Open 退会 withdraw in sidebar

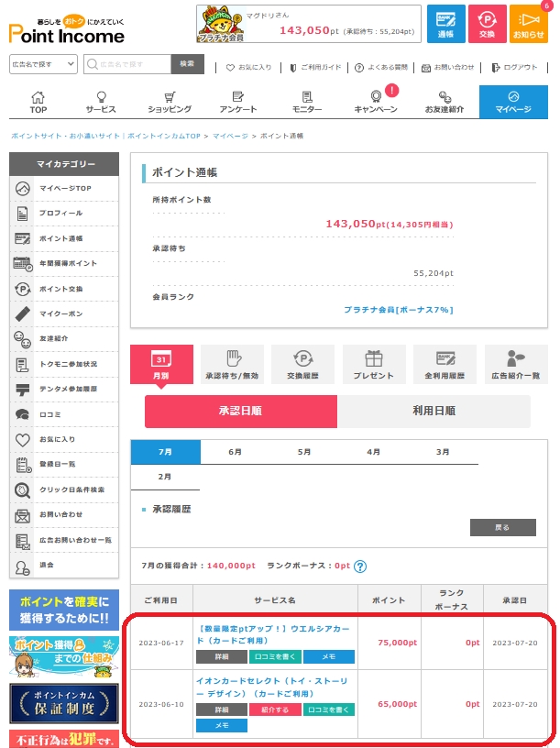64,566
